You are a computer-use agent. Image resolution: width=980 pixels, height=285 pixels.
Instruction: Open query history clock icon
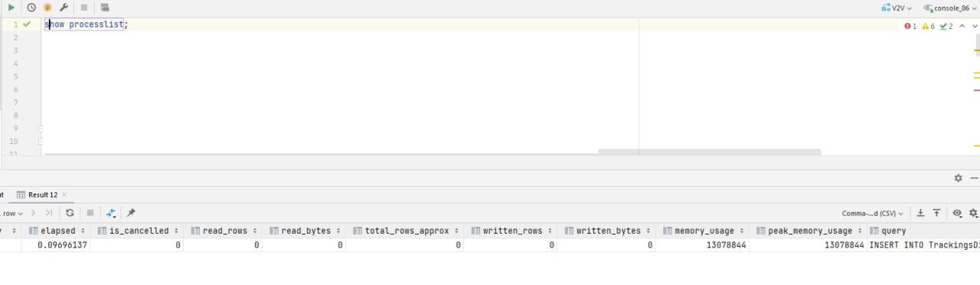31,7
